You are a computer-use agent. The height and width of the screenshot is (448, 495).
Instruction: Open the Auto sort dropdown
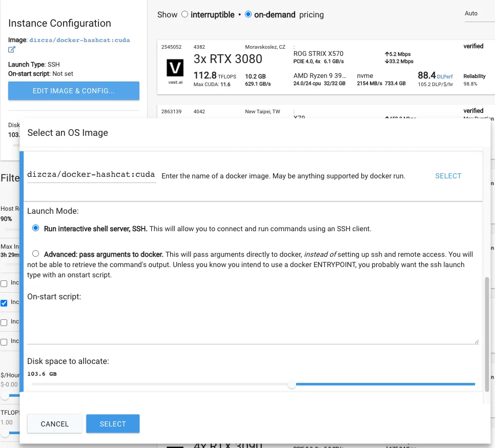(x=477, y=13)
